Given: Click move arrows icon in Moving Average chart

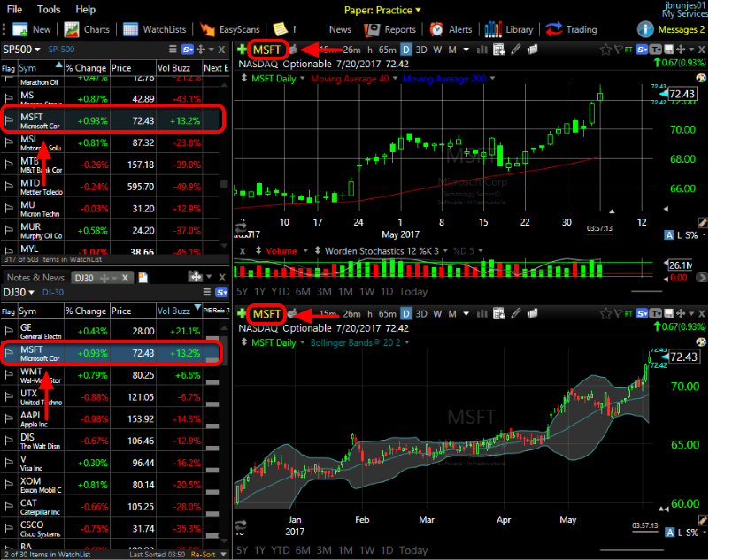Looking at the screenshot, I should pyautogui.click(x=681, y=49).
